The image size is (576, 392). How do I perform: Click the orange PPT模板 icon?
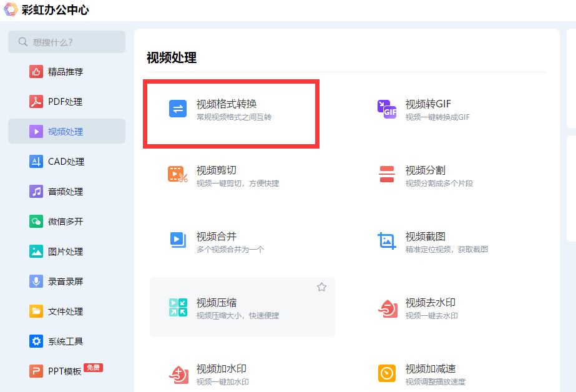36,371
